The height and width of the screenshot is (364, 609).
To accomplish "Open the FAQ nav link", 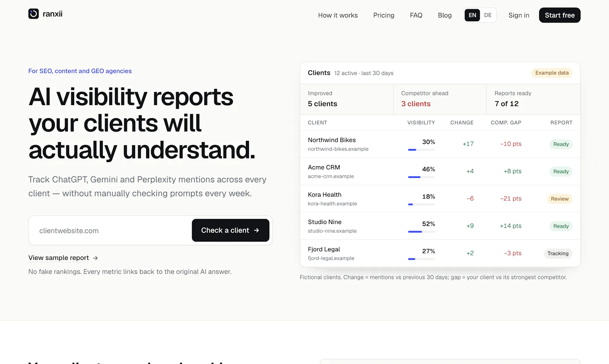I will click(416, 15).
